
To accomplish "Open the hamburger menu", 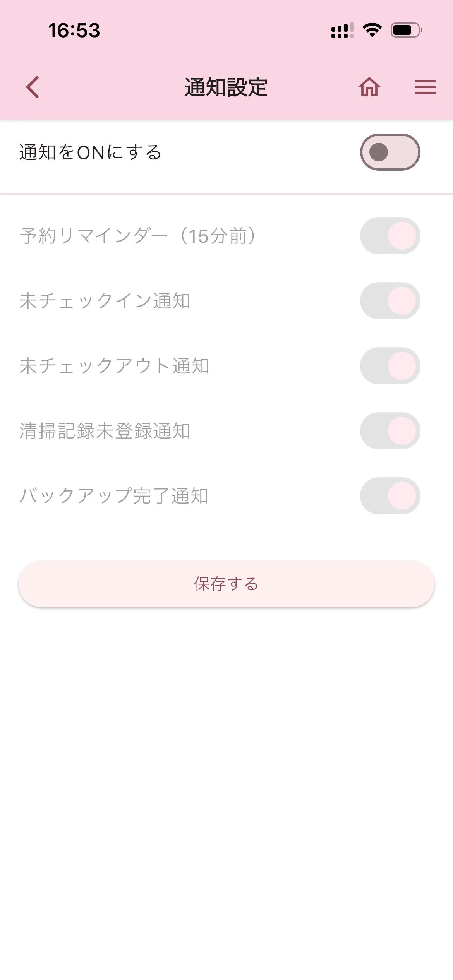I will click(x=425, y=87).
